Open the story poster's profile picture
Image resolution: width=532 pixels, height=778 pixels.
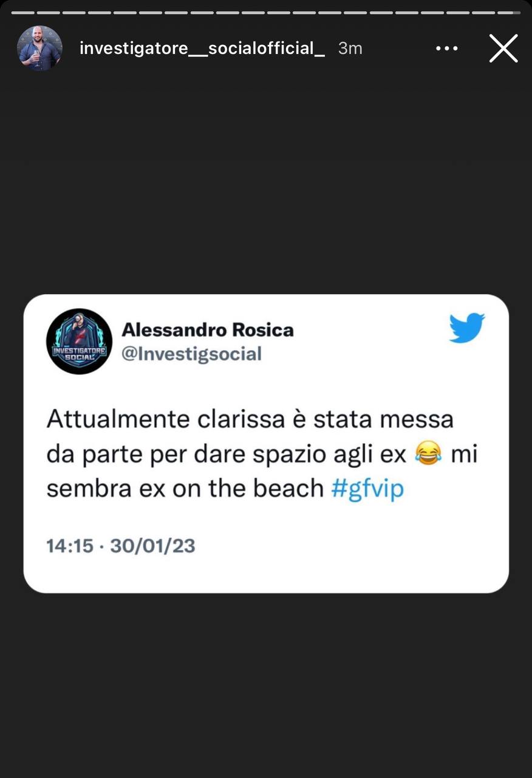point(39,49)
